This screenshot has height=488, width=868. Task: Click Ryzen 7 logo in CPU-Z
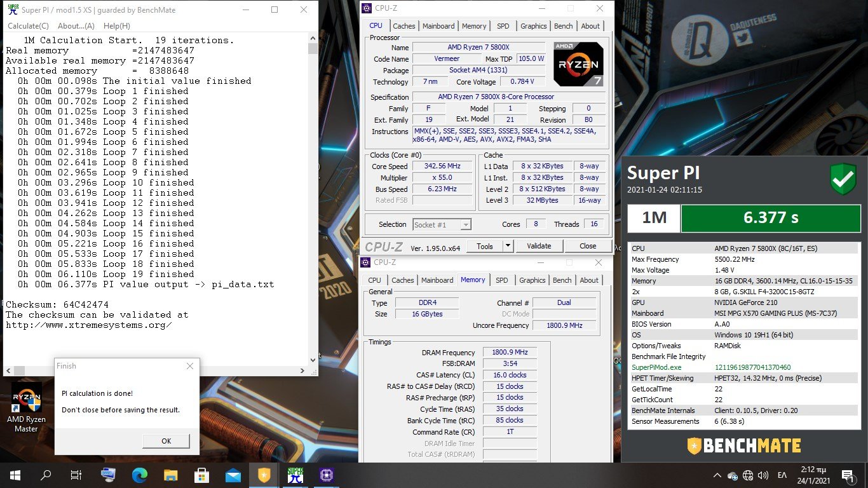point(578,64)
